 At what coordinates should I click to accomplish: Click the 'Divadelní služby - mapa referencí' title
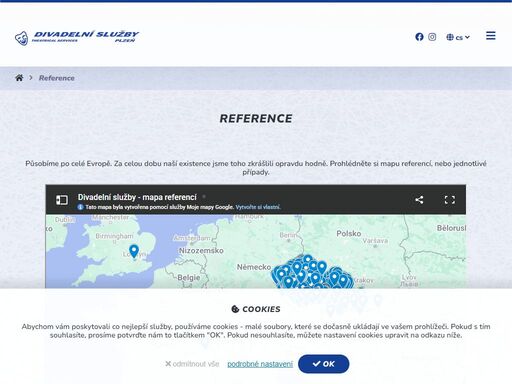pyautogui.click(x=137, y=197)
